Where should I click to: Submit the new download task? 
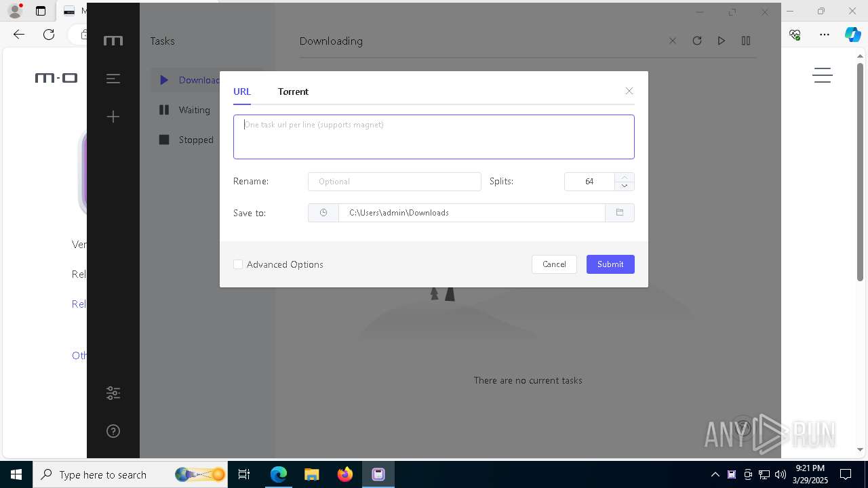point(610,264)
